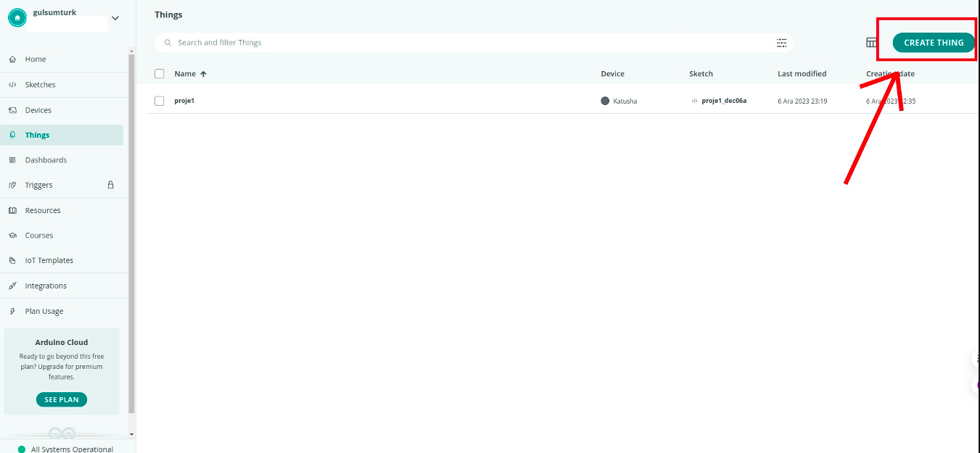980x453 pixels.
Task: Expand the gulsumturk account dropdown chevron
Action: tap(115, 18)
